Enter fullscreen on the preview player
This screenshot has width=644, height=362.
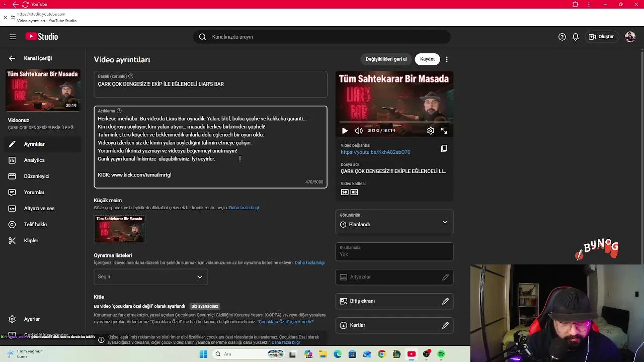pos(444,131)
